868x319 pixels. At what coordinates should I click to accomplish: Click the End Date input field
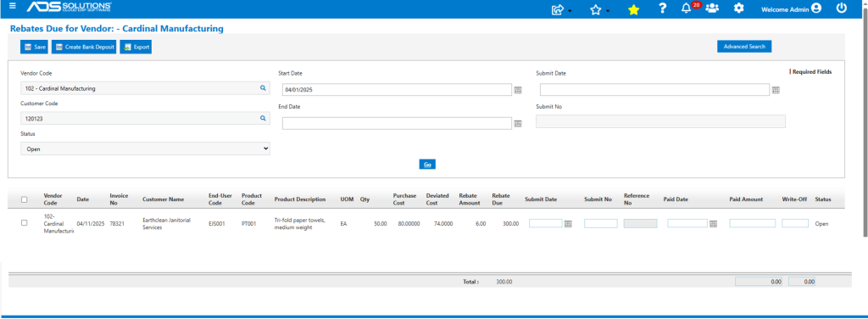point(397,124)
